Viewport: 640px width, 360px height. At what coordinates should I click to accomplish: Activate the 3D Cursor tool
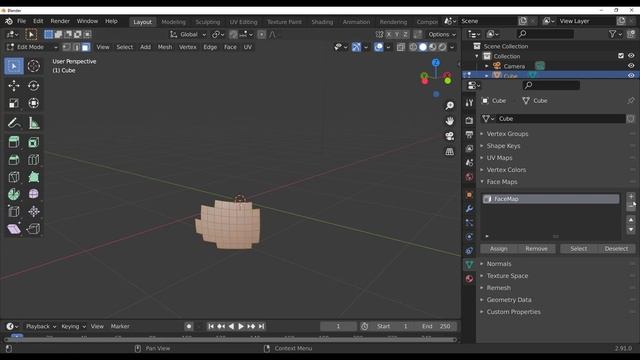[33, 66]
